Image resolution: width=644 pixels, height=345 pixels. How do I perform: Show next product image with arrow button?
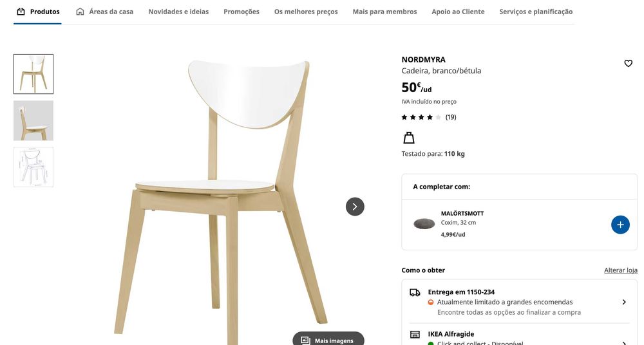coord(355,207)
